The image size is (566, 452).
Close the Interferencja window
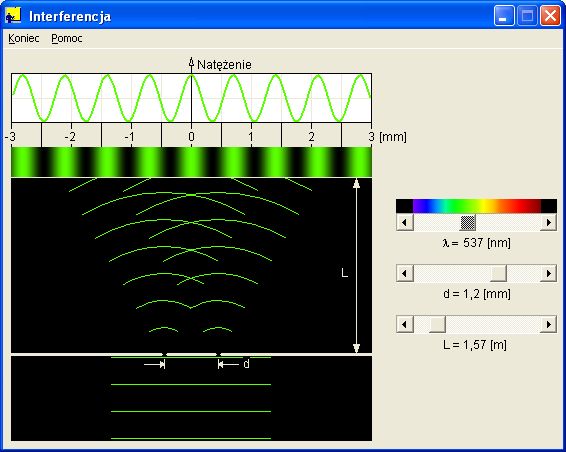tap(550, 16)
